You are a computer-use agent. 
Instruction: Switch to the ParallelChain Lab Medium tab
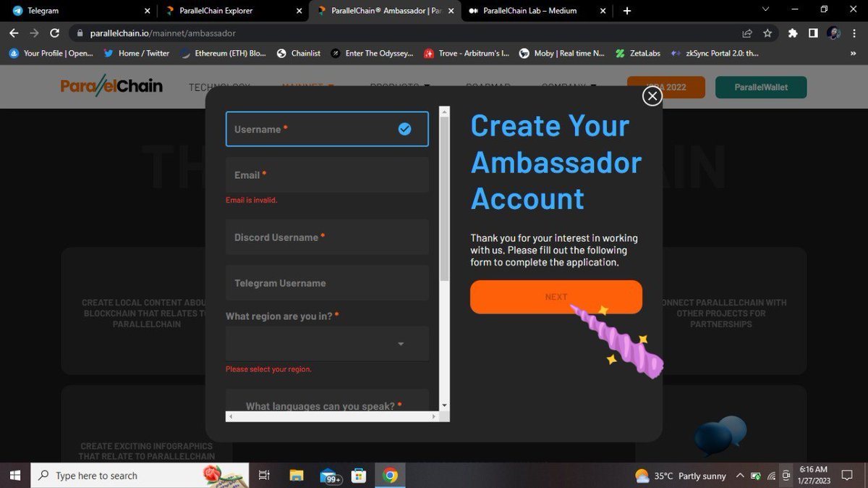(x=535, y=11)
